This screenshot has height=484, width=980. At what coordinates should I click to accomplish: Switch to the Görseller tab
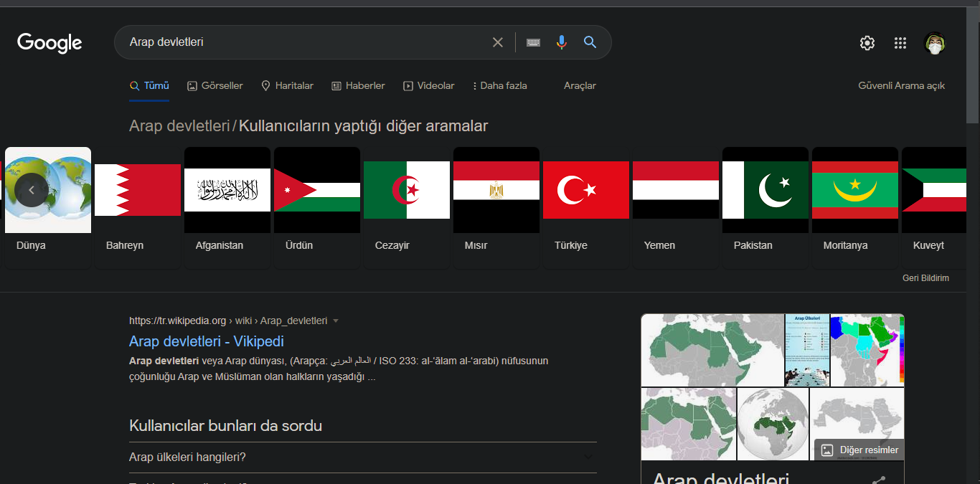click(x=215, y=85)
